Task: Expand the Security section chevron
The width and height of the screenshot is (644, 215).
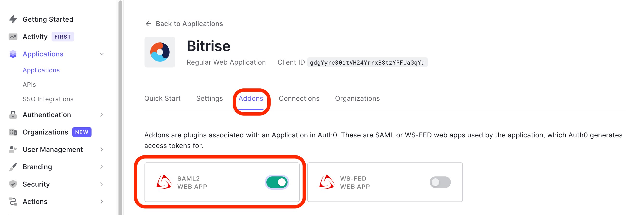Action: coord(102,184)
